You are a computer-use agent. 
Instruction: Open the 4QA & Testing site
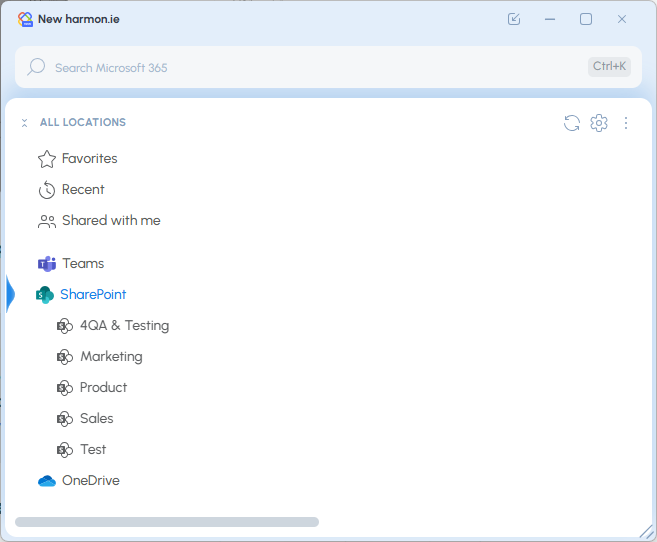coord(124,325)
